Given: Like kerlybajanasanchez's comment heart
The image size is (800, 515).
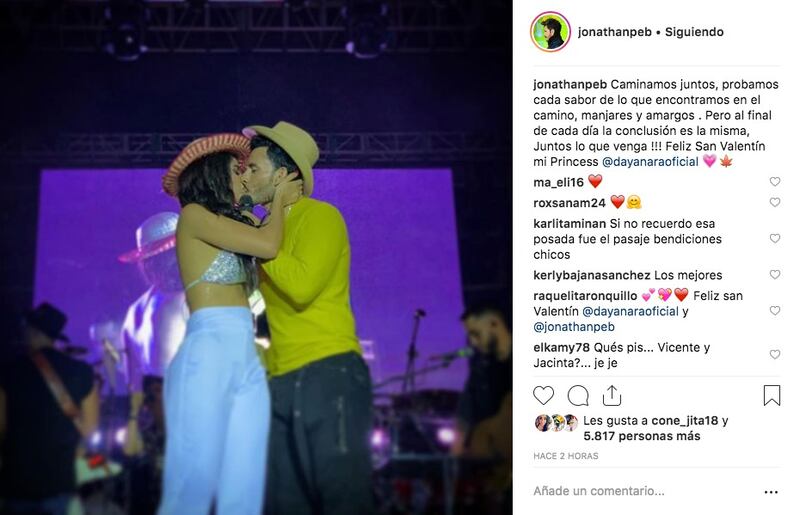Looking at the screenshot, I should coord(775,275).
